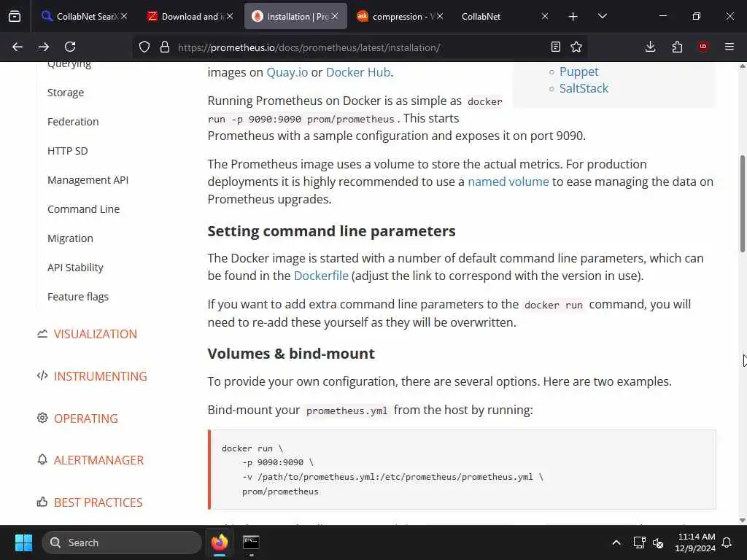Open the API Stability sidebar link
The height and width of the screenshot is (560, 747).
(x=75, y=268)
